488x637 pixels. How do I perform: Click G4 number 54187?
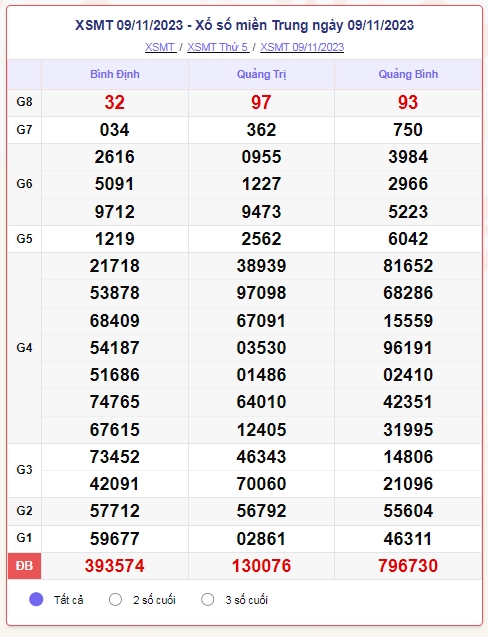pyautogui.click(x=115, y=348)
